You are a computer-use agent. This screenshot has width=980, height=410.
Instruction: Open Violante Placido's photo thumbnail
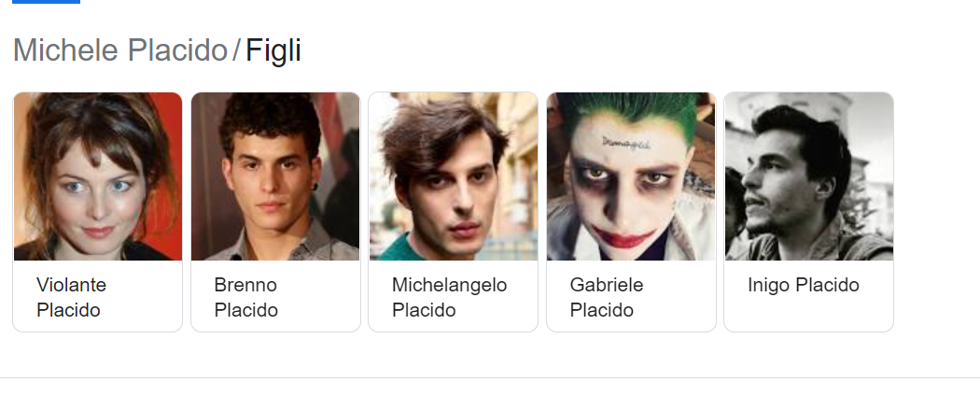tap(97, 177)
